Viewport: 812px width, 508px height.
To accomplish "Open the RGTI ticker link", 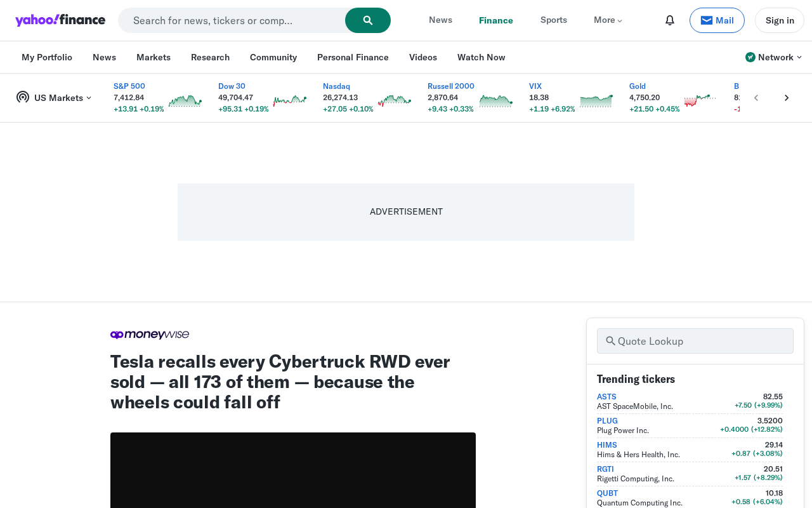I will [x=605, y=469].
